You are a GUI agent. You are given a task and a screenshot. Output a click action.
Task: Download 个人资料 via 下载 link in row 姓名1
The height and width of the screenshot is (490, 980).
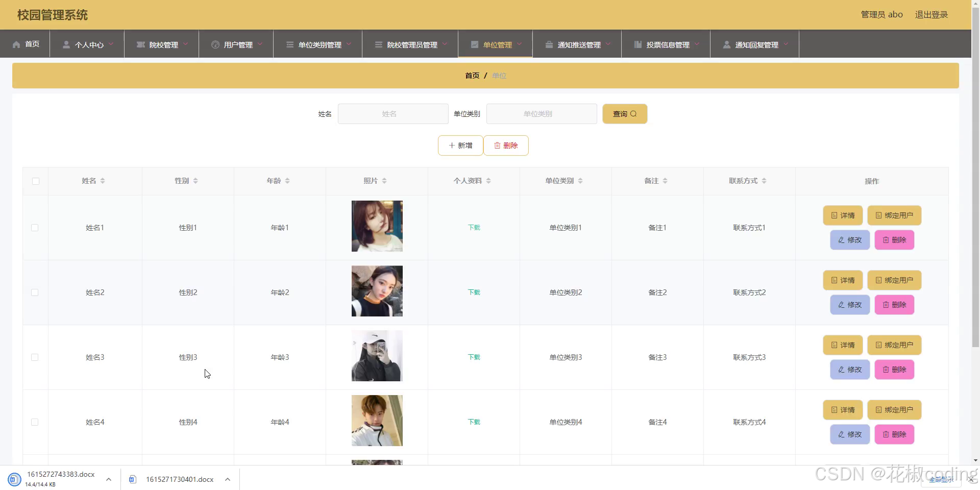pyautogui.click(x=474, y=228)
